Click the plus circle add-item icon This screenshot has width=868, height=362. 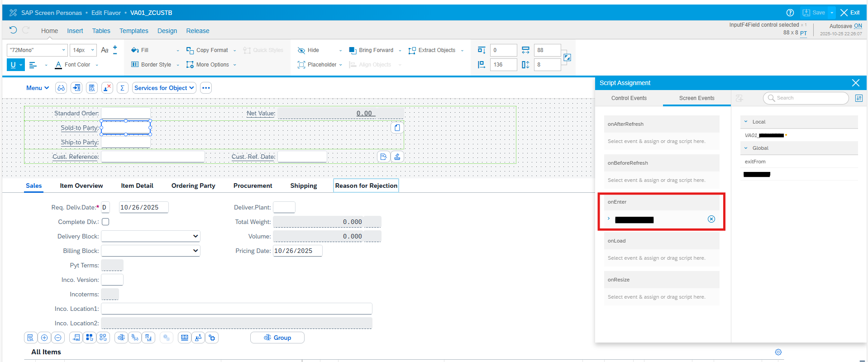pyautogui.click(x=44, y=338)
